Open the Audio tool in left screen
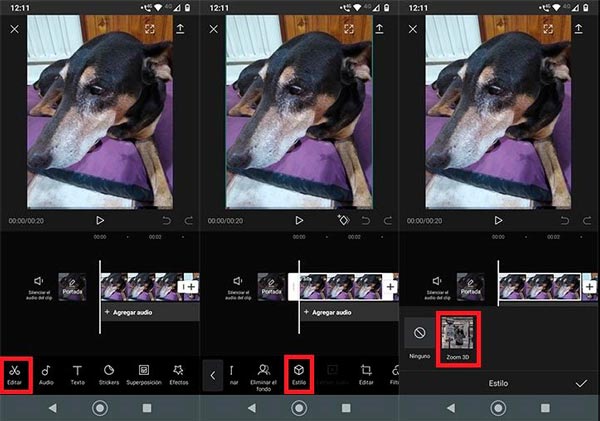This screenshot has width=600, height=421. tap(46, 375)
